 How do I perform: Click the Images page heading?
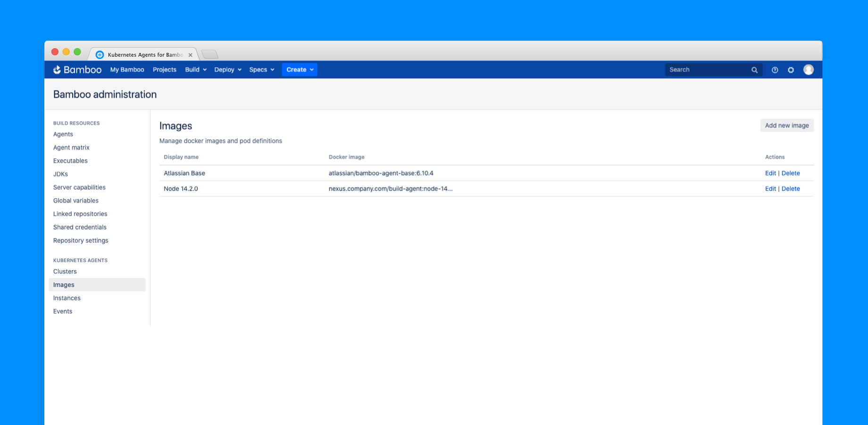pos(175,126)
